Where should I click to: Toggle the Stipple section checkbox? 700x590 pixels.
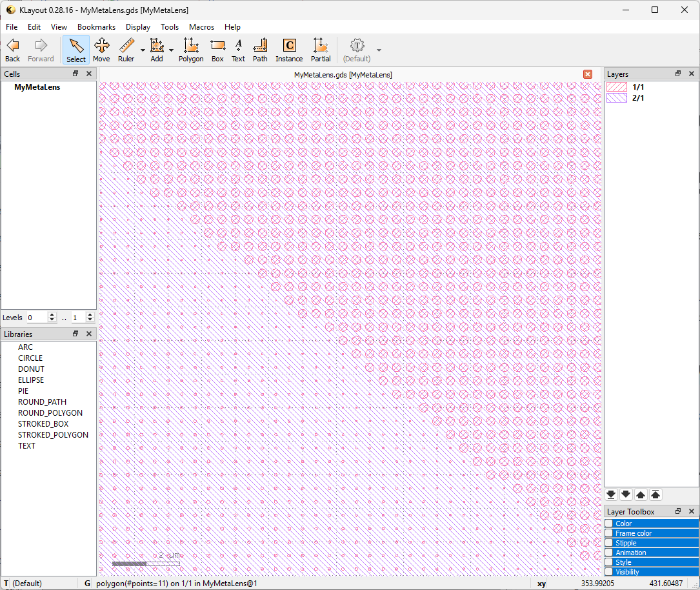pyautogui.click(x=609, y=543)
